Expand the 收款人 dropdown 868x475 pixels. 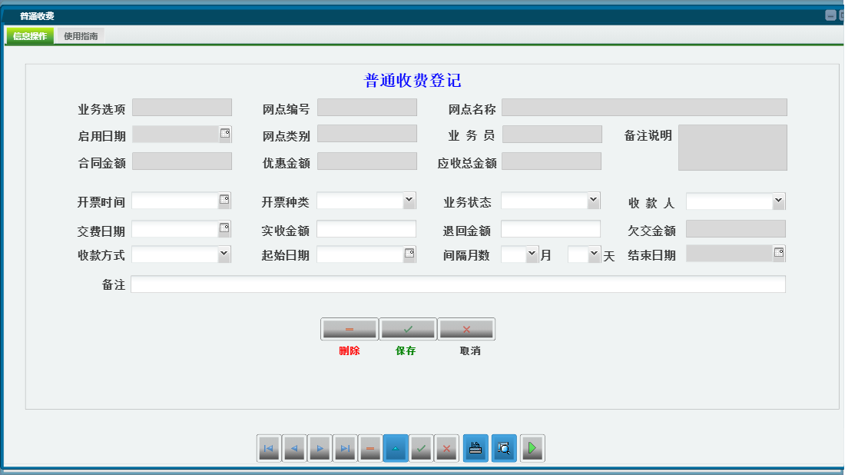pos(778,201)
